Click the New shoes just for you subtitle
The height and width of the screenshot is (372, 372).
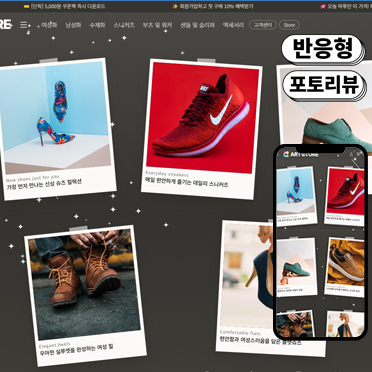[32, 178]
